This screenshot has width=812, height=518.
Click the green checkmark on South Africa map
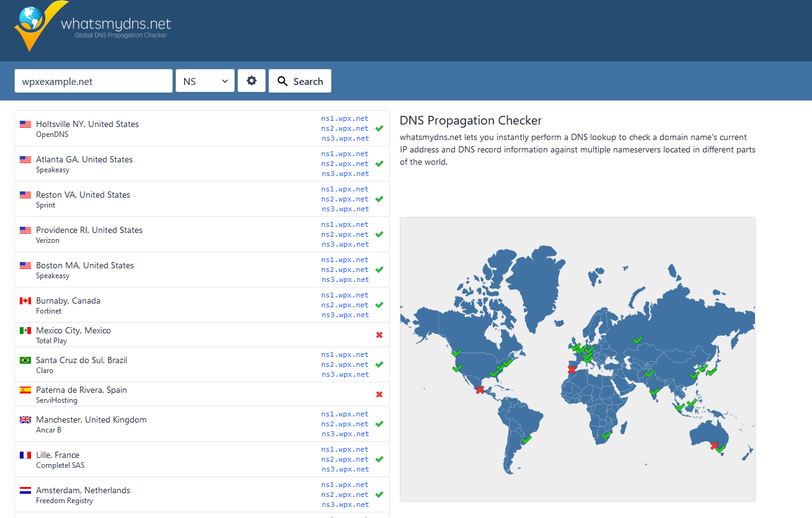(x=607, y=435)
